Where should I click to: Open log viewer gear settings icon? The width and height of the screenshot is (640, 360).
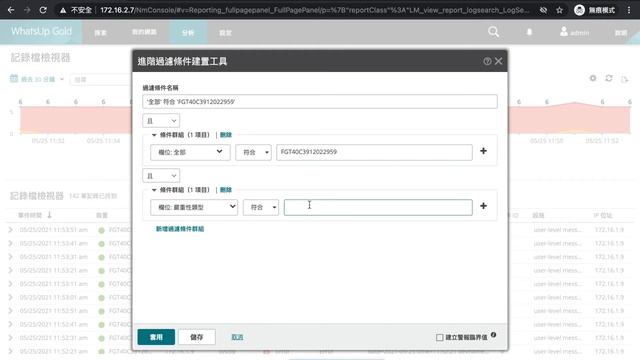click(593, 78)
